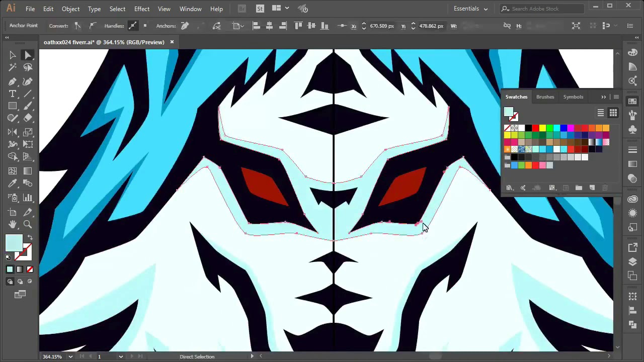Create a New Swatch

[592, 188]
